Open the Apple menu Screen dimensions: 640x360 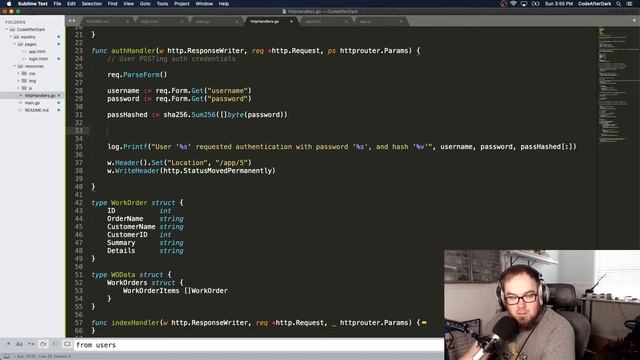[x=9, y=4]
